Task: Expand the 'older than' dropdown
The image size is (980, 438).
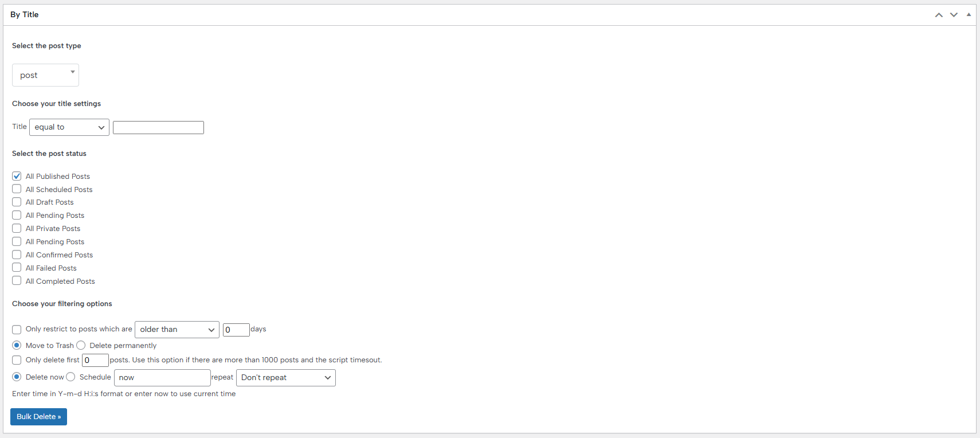Action: (x=177, y=330)
